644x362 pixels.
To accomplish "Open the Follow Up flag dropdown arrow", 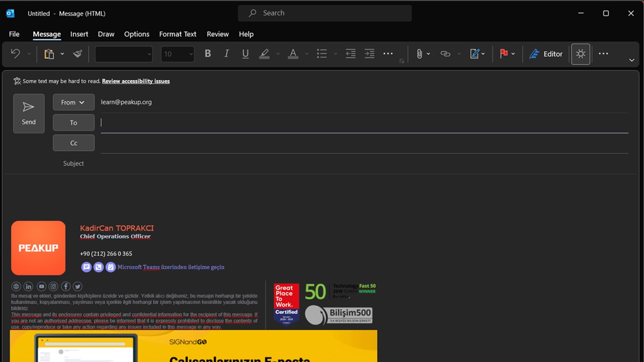I will (513, 54).
